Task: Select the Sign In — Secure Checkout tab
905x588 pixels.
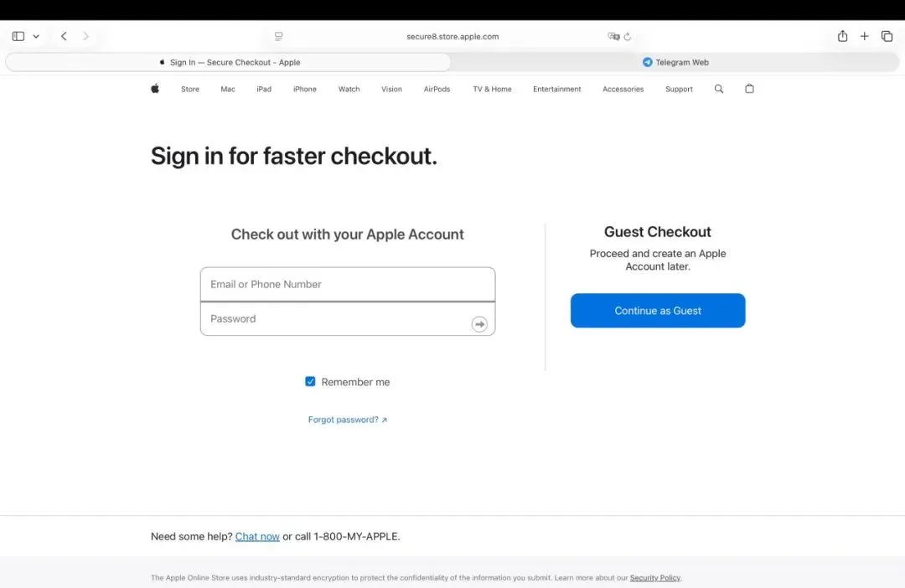Action: pos(229,62)
